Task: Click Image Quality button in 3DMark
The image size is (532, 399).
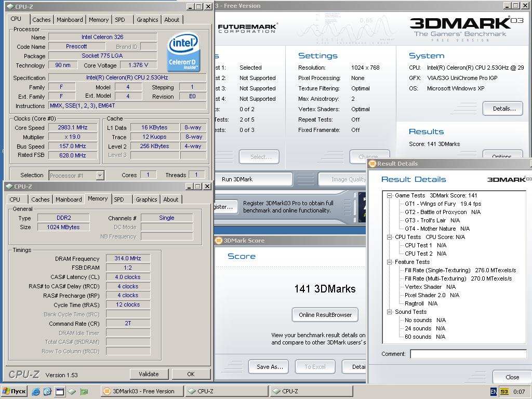Action: [x=342, y=179]
